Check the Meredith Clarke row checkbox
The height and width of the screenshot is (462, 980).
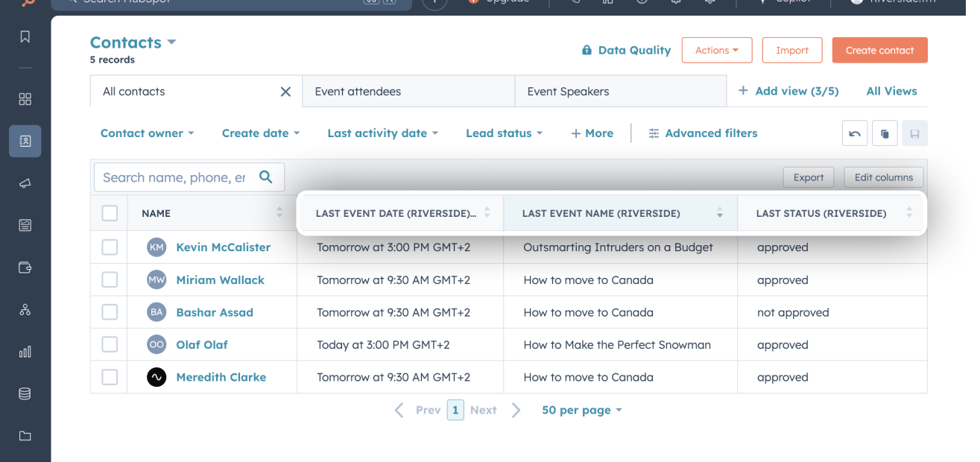[x=110, y=377]
